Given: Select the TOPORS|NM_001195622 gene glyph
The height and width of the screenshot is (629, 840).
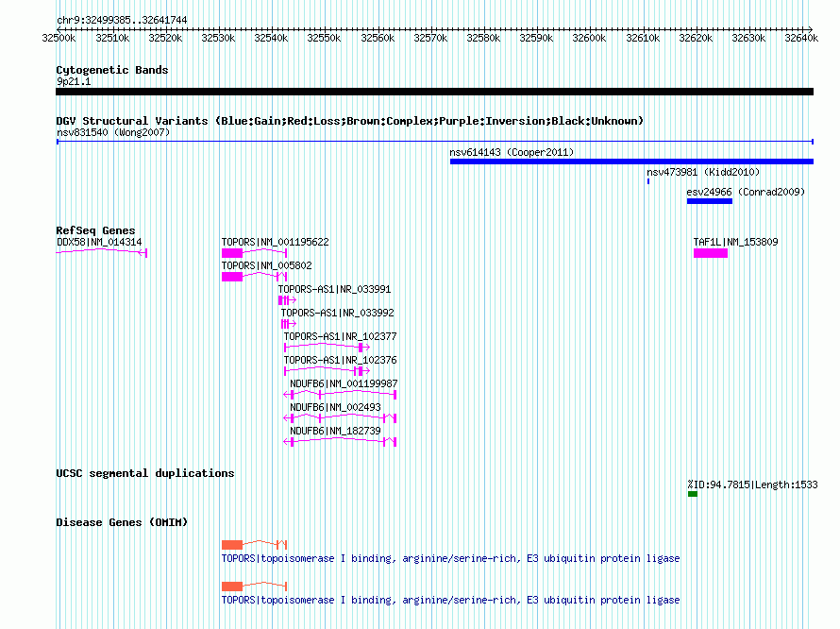Looking at the screenshot, I should coord(255,252).
